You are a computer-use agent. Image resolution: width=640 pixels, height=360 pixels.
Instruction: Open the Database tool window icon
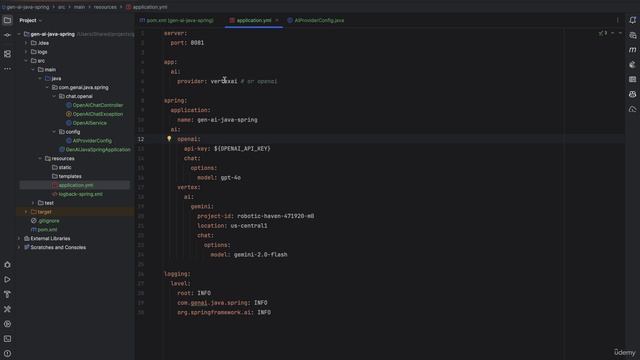(632, 36)
